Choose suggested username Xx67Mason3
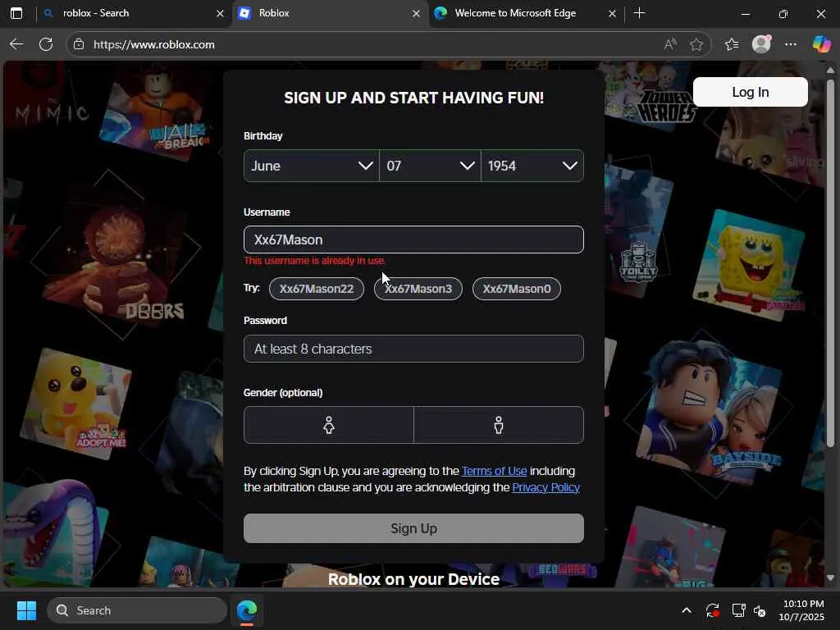840x630 pixels. point(418,289)
